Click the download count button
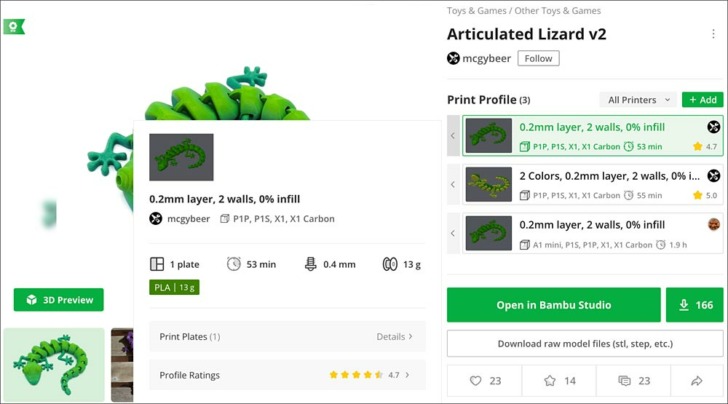 tap(696, 305)
